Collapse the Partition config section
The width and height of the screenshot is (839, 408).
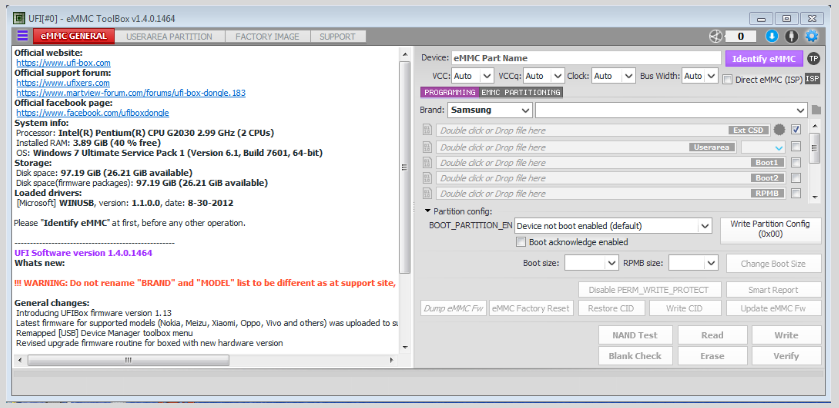click(428, 211)
